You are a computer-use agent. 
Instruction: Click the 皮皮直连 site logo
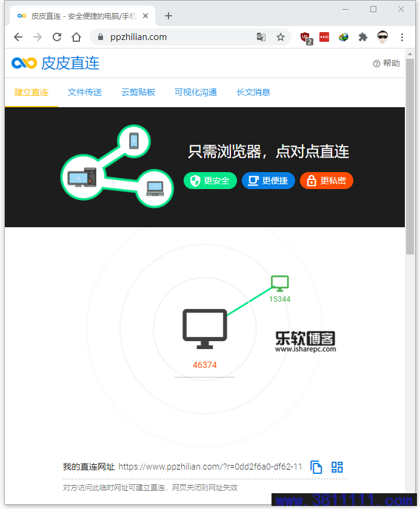pos(56,63)
